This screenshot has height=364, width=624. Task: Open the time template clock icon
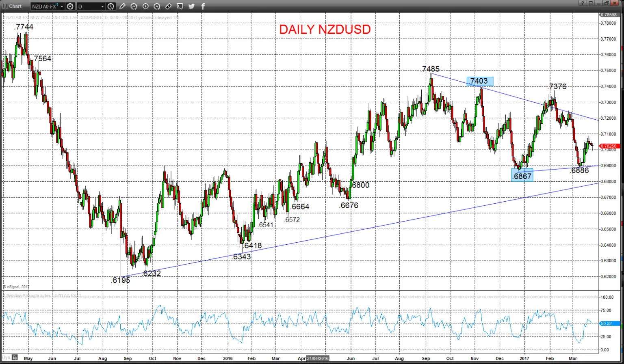(x=110, y=6)
